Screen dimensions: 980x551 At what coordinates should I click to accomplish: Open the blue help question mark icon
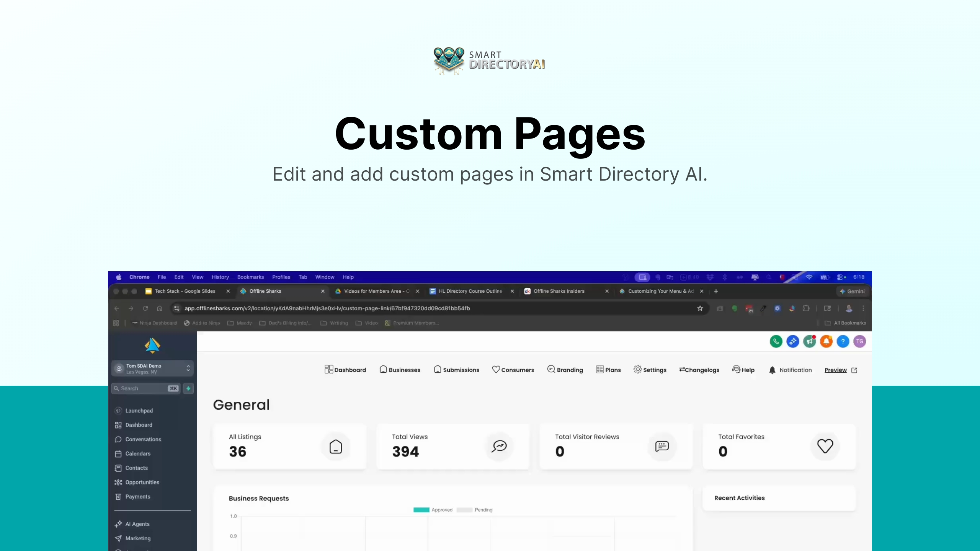point(843,341)
